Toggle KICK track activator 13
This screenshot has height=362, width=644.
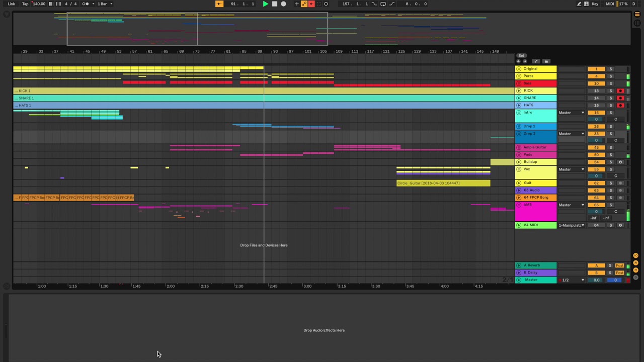596,91
